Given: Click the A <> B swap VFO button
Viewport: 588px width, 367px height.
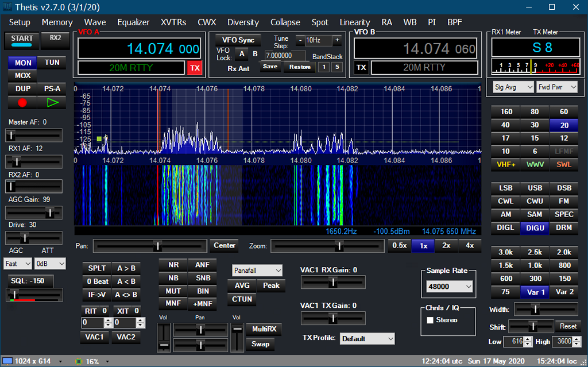Looking at the screenshot, I should (126, 295).
